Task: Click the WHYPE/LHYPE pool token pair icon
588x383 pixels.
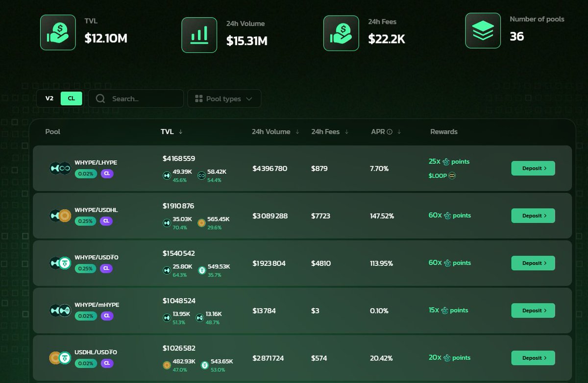Action: 60,168
